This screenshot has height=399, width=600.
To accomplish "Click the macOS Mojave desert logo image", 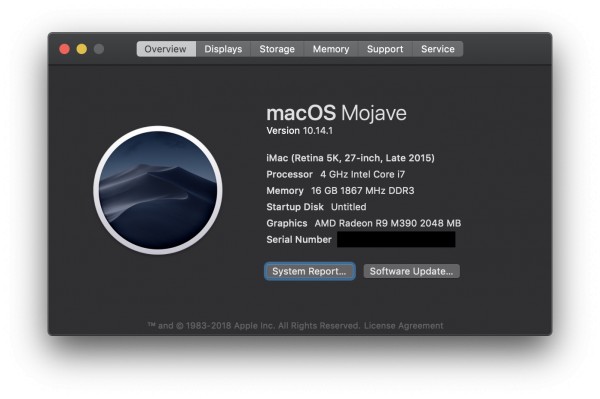I will click(x=158, y=190).
